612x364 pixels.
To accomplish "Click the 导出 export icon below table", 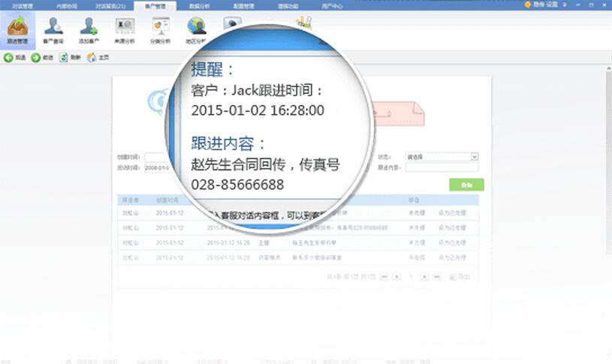I will coord(453,277).
